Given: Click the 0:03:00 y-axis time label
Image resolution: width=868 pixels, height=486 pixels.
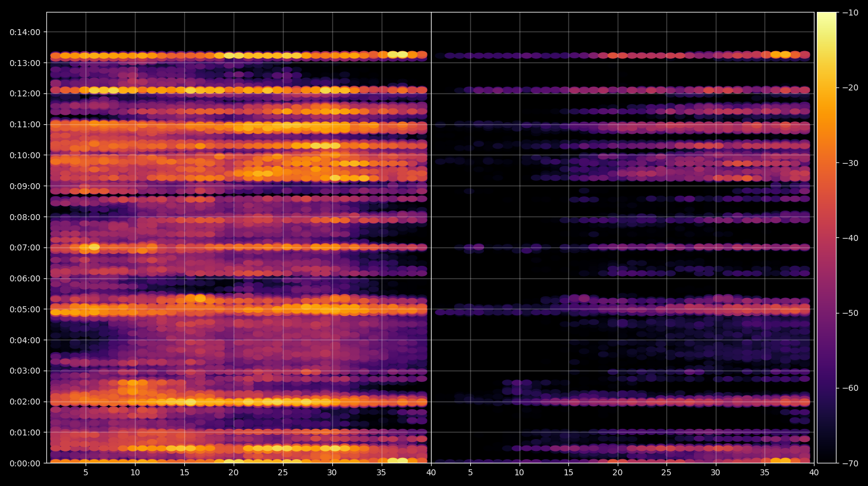Looking at the screenshot, I should pos(25,371).
